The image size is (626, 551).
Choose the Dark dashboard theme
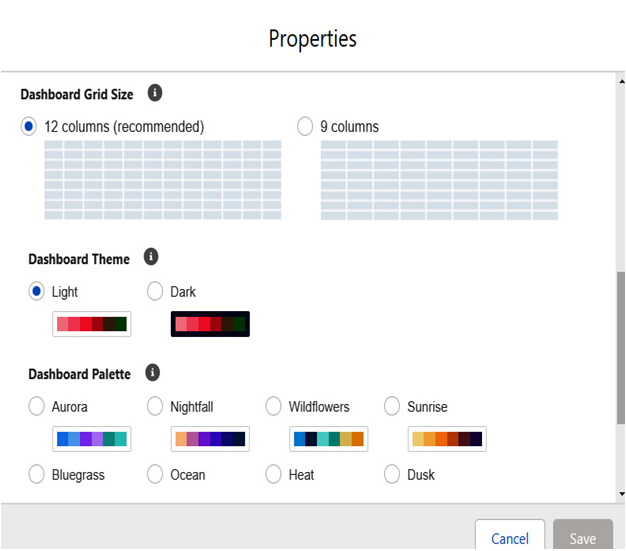155,291
